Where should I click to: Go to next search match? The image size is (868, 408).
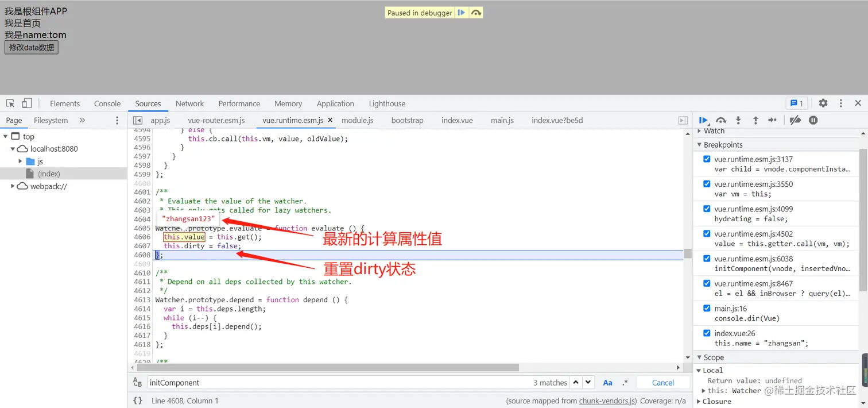click(x=588, y=383)
